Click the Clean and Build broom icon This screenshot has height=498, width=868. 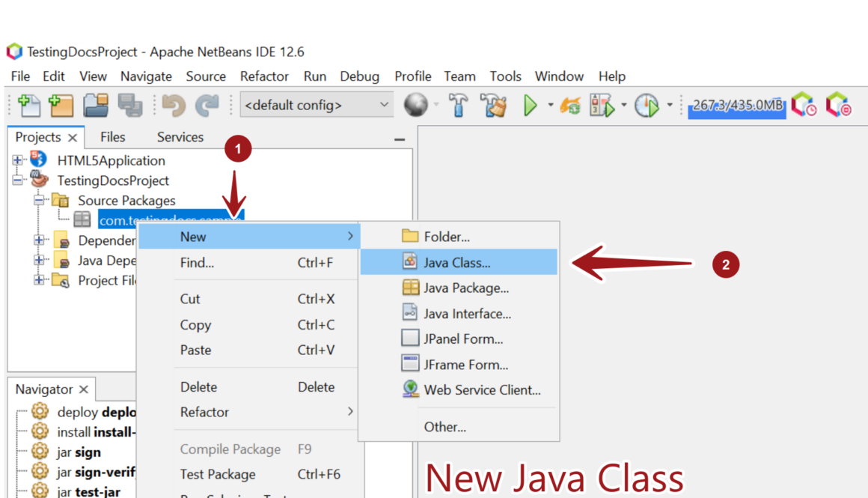pos(493,106)
